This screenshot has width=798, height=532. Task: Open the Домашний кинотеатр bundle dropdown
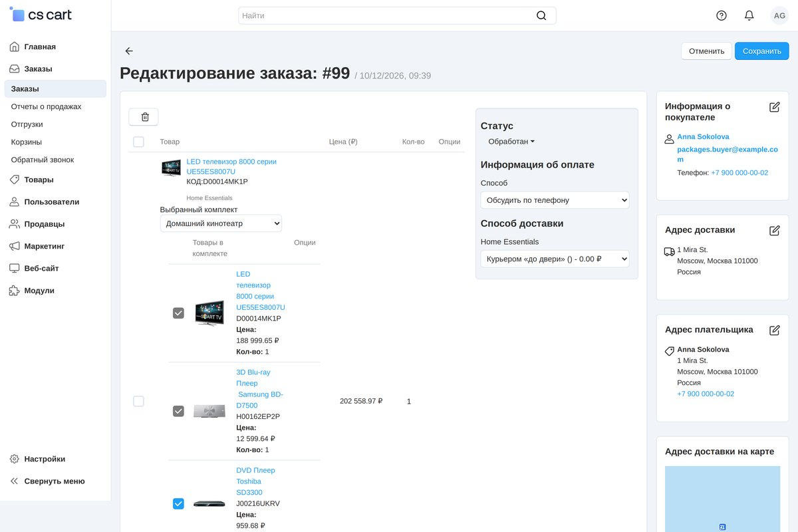[221, 223]
